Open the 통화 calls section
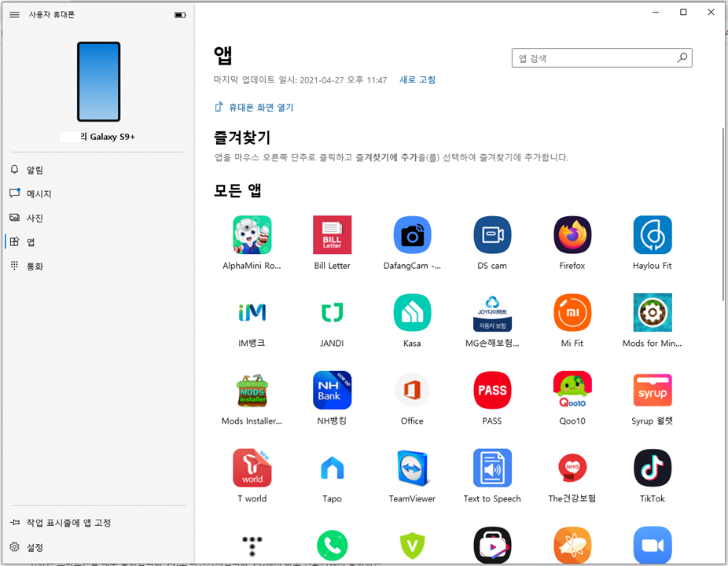This screenshot has width=728, height=566. click(98, 266)
